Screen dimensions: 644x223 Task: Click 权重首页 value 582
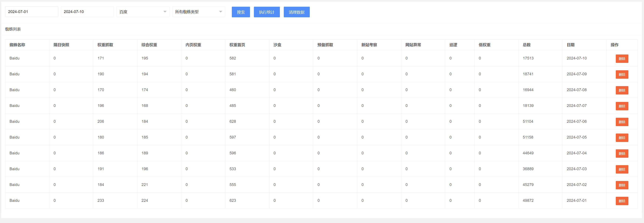point(233,58)
